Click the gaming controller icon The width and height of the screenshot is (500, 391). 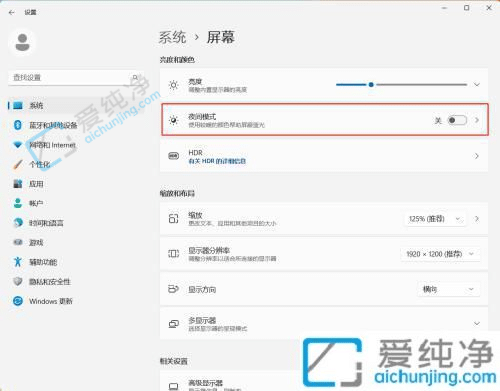[x=18, y=242]
